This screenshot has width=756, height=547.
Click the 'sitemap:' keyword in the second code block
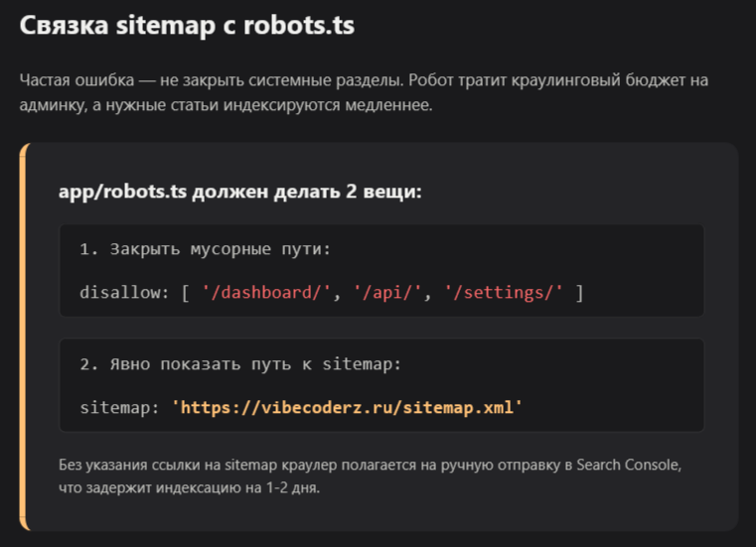(x=119, y=408)
